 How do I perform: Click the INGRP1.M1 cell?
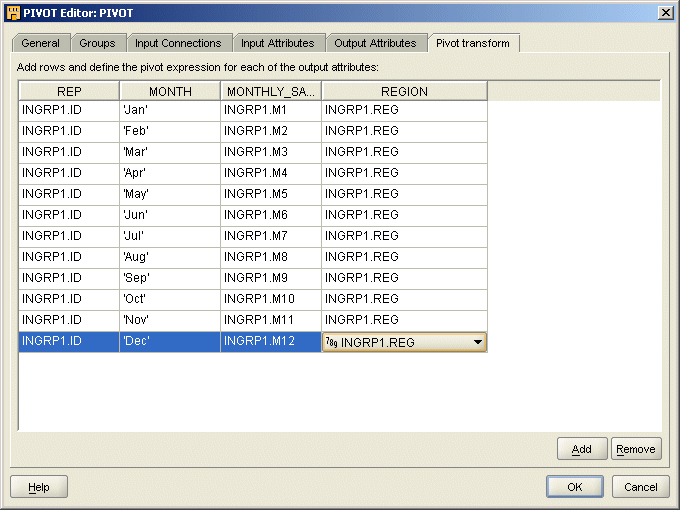[x=271, y=111]
